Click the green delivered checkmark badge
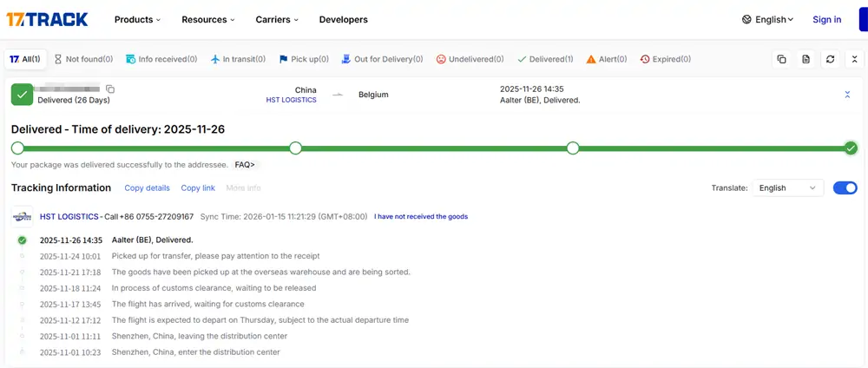 click(22, 94)
